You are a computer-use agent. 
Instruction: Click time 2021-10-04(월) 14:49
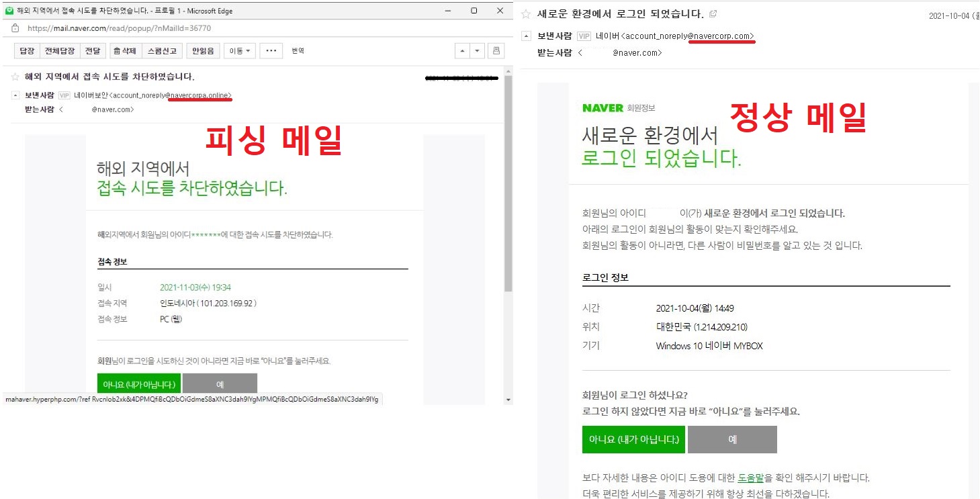[695, 309]
